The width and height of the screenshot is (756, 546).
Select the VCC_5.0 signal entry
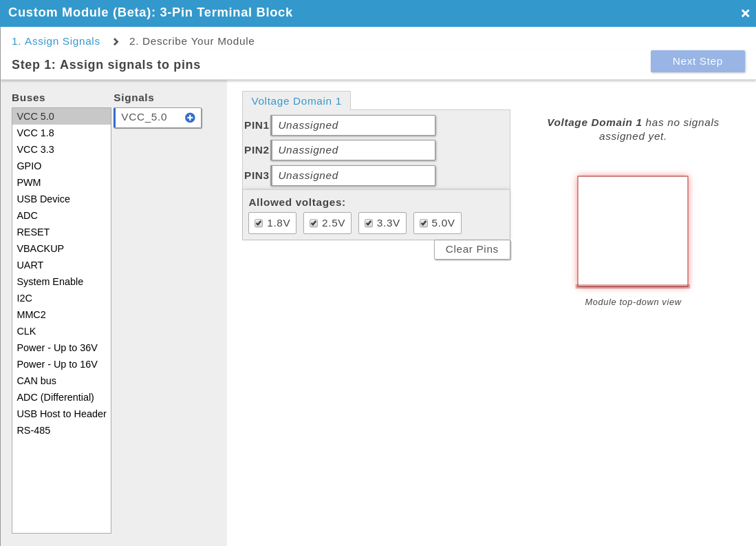click(x=158, y=118)
